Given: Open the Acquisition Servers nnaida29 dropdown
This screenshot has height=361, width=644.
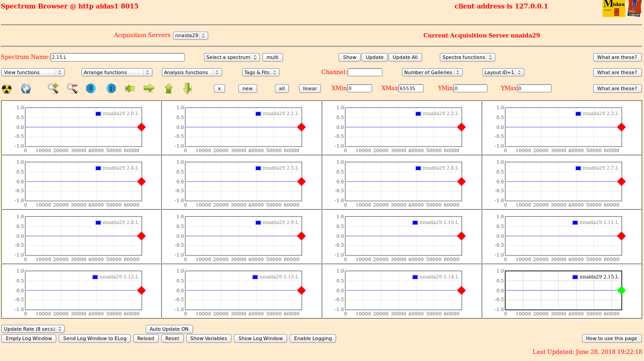Looking at the screenshot, I should [x=190, y=35].
